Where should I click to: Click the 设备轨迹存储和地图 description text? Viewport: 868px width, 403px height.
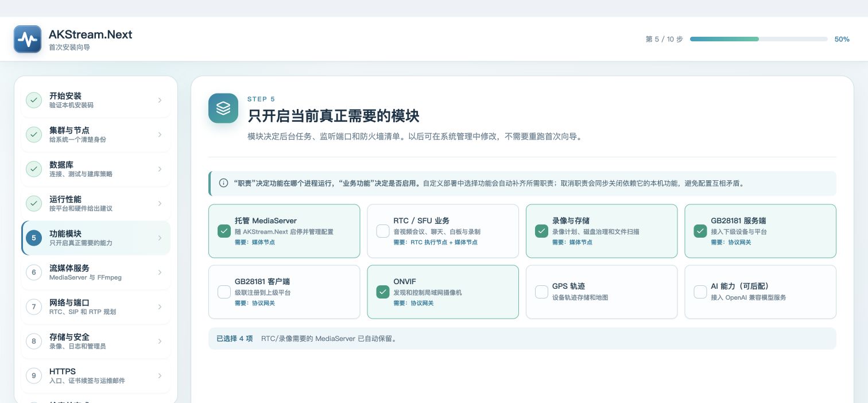tap(580, 297)
